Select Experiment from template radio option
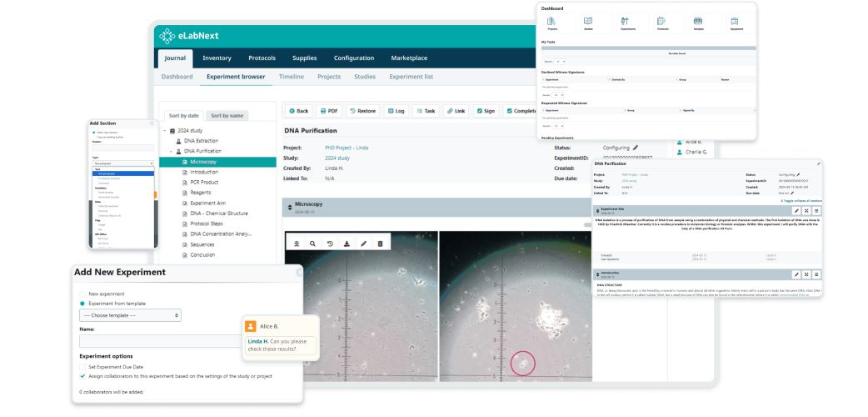Viewport: 868px width, 417px height. coord(82,304)
